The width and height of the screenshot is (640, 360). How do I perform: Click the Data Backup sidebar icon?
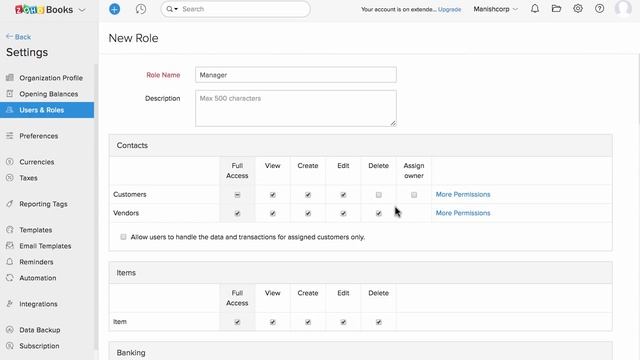coord(10,330)
